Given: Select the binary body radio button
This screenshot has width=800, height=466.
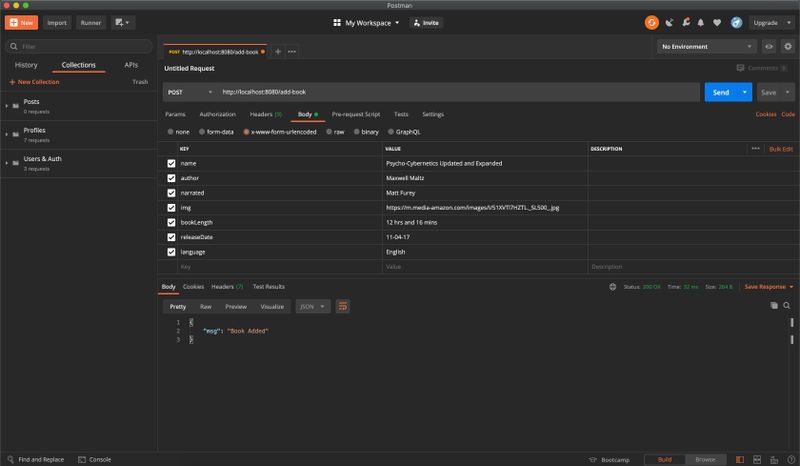Looking at the screenshot, I should (x=357, y=132).
